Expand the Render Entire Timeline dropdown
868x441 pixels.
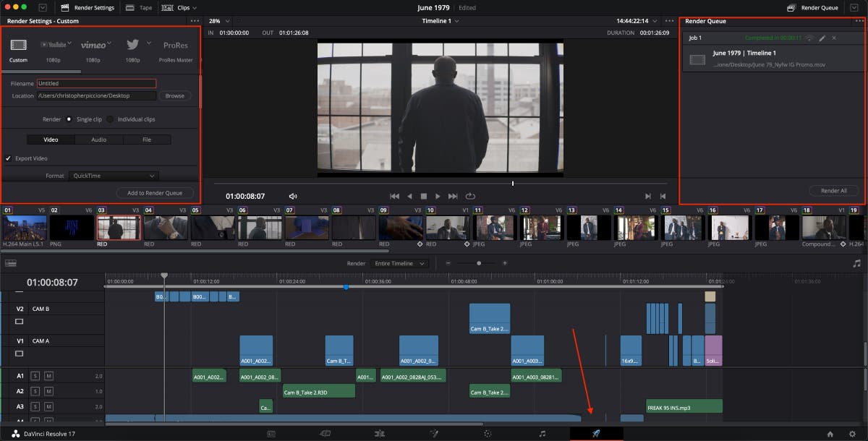tap(399, 264)
